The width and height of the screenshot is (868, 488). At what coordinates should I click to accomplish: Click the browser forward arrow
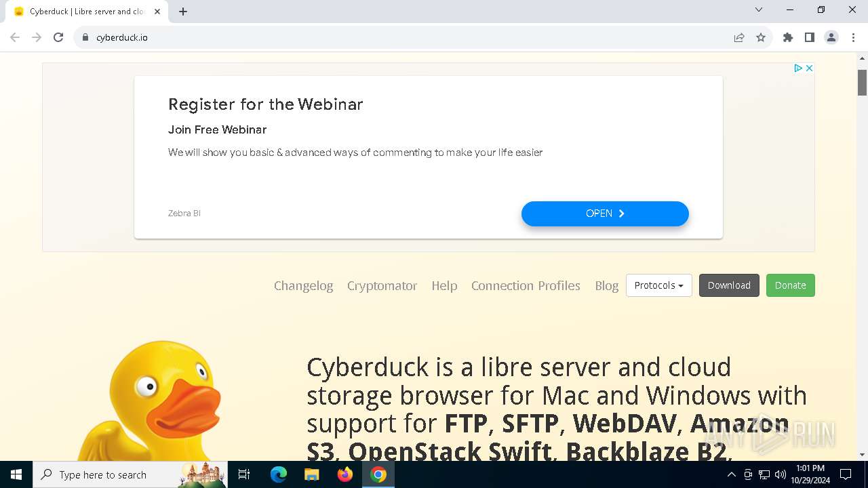tap(37, 37)
